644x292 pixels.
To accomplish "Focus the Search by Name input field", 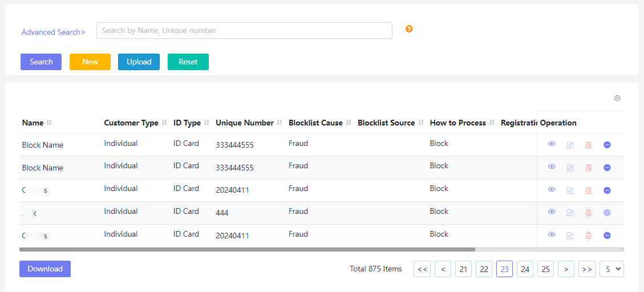I will (x=244, y=30).
